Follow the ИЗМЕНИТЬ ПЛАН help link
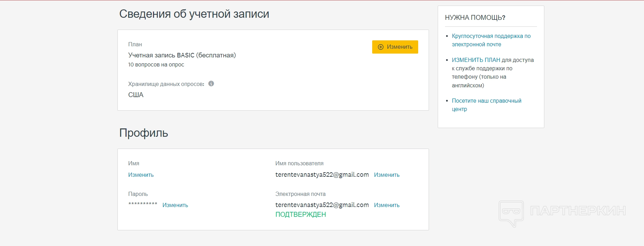This screenshot has width=644, height=246. point(476,60)
